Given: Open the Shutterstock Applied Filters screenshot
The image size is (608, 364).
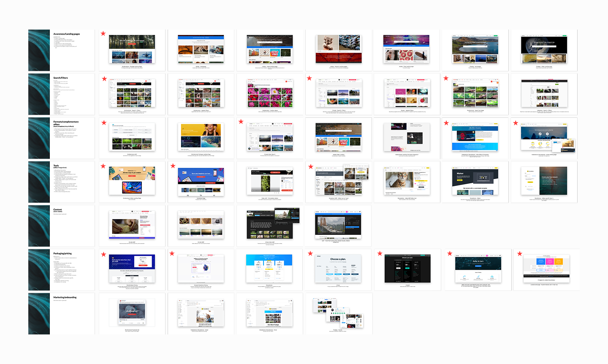Looking at the screenshot, I should click(x=201, y=93).
